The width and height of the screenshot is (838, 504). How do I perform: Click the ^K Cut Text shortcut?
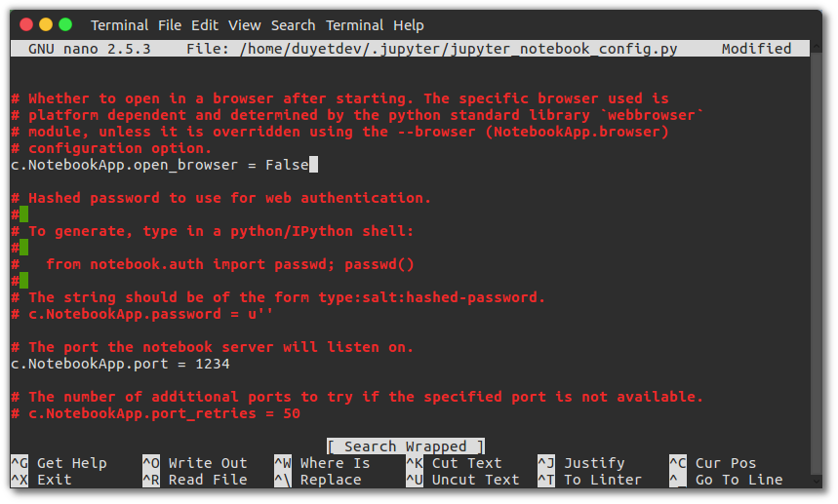455,463
